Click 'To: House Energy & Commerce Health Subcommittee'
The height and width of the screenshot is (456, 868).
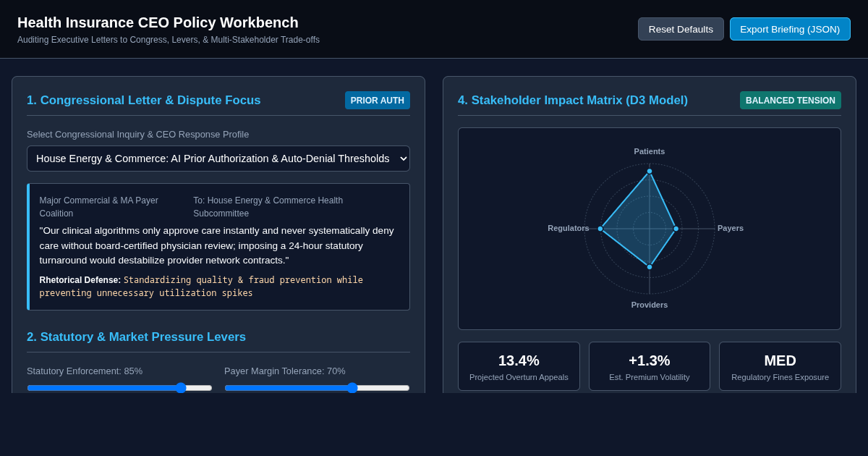(268, 207)
